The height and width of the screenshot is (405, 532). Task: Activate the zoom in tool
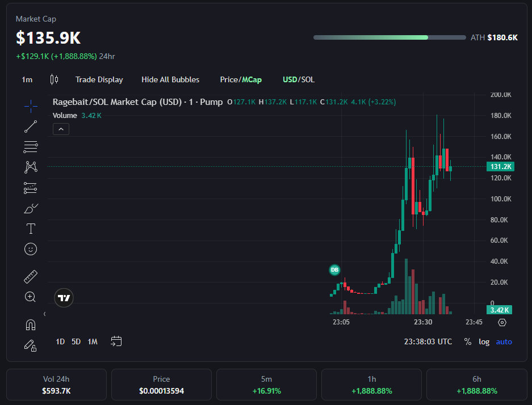pos(31,297)
